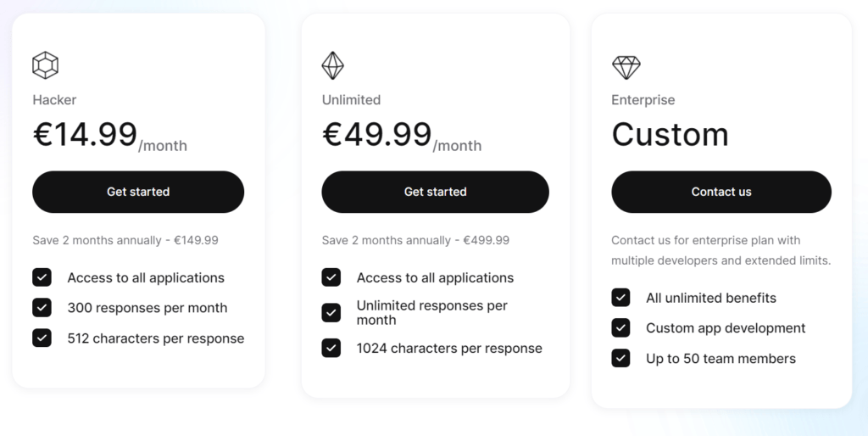Click the €49.99 per month price
868x436 pixels.
401,136
